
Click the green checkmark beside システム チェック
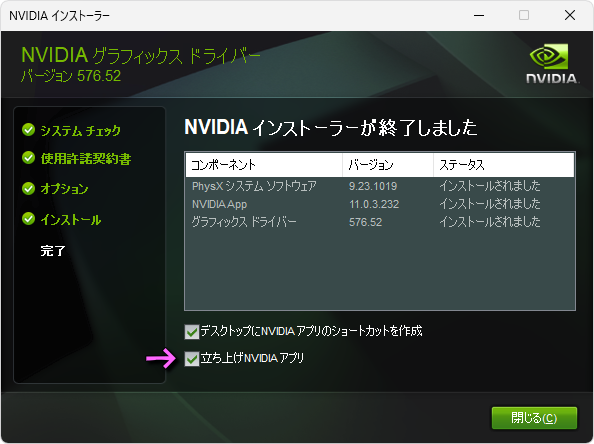[x=28, y=130]
